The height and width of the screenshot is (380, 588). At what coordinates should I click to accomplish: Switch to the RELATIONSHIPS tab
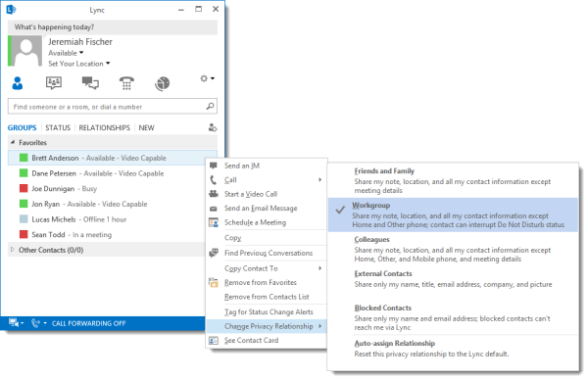click(x=104, y=127)
